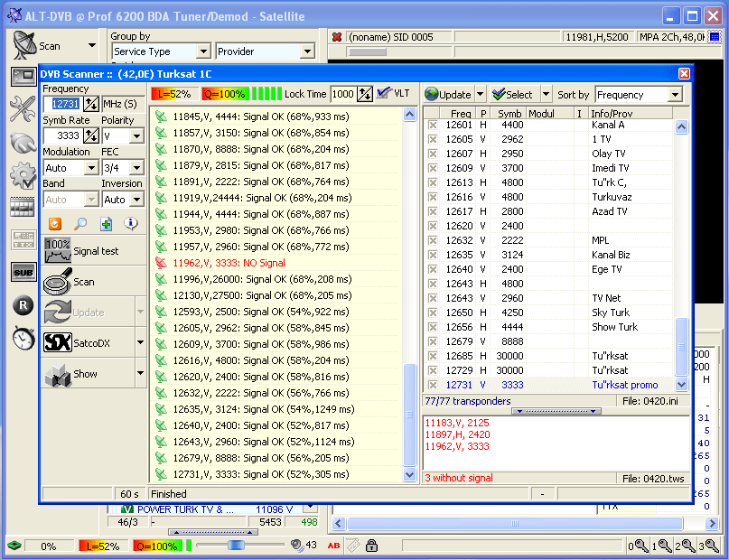The height and width of the screenshot is (560, 729).
Task: Click the Symb Rate spinner arrows
Action: [x=91, y=135]
